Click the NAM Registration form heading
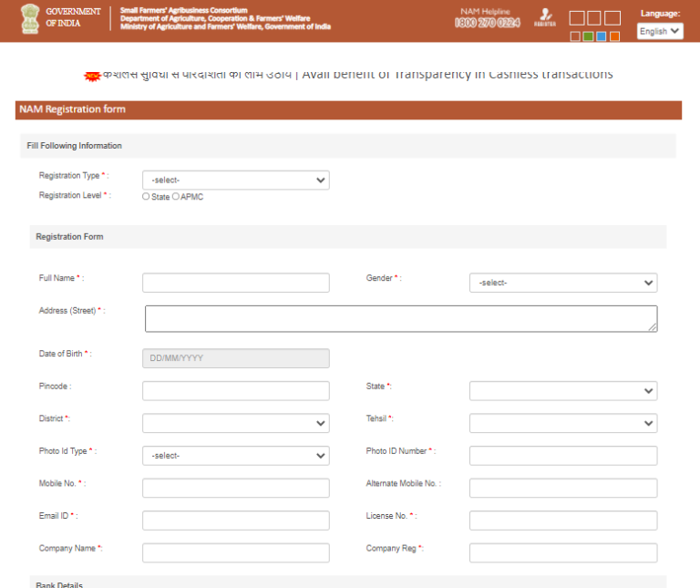Screen dimensions: 700x588 point(72,109)
